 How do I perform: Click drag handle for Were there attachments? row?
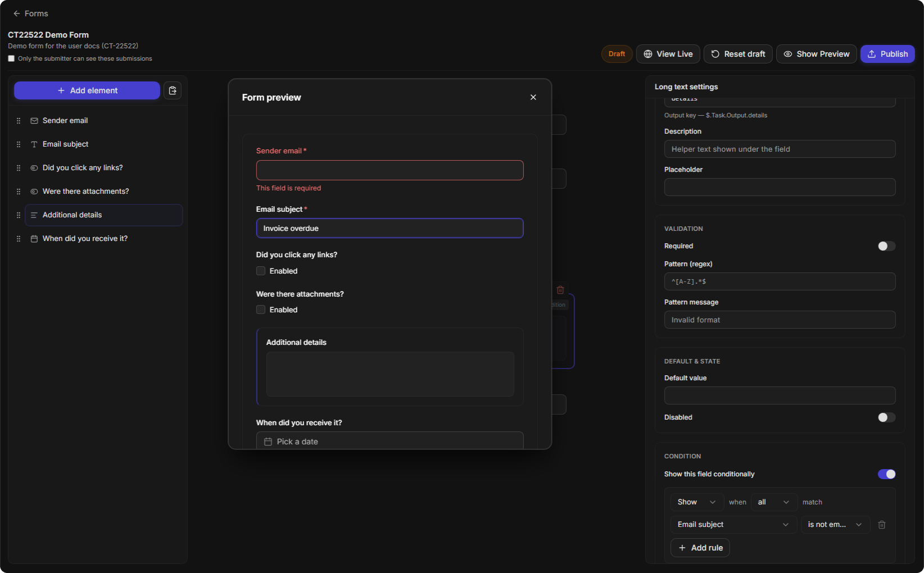(19, 192)
